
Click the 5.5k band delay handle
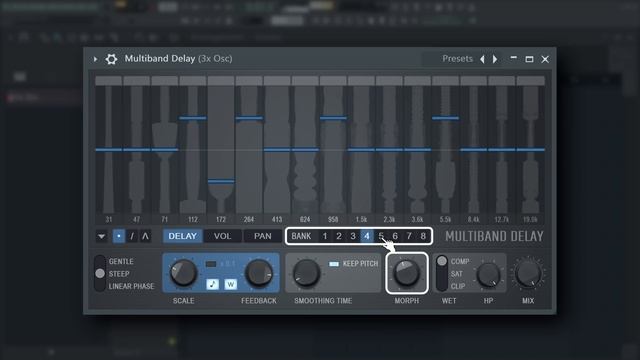tap(445, 118)
